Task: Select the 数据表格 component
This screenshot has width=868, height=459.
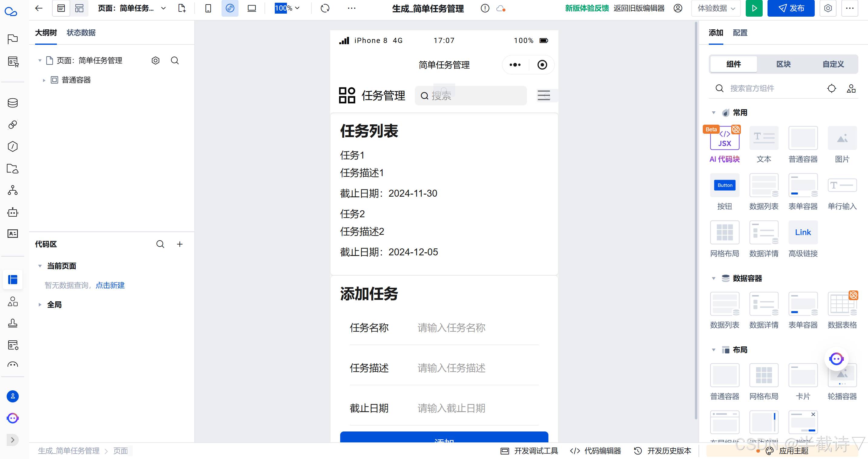Action: click(842, 310)
